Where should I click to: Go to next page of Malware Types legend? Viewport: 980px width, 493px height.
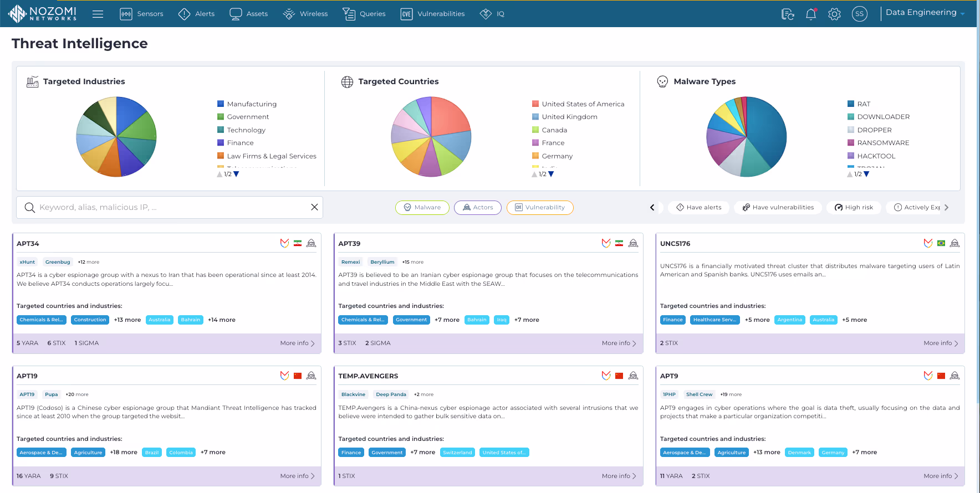tap(866, 174)
